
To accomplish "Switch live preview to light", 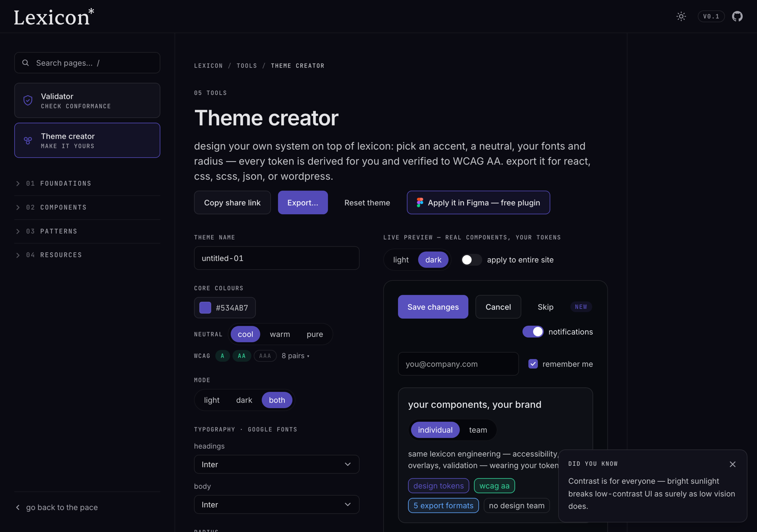I will pos(401,260).
